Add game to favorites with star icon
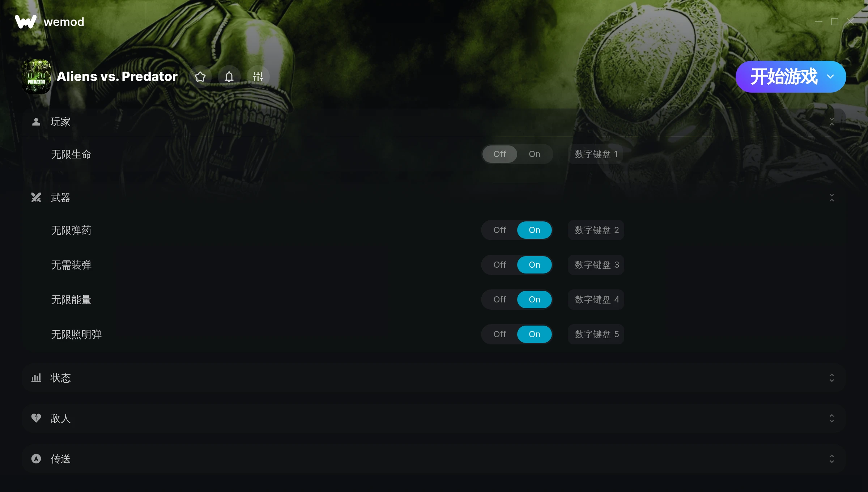 click(200, 77)
